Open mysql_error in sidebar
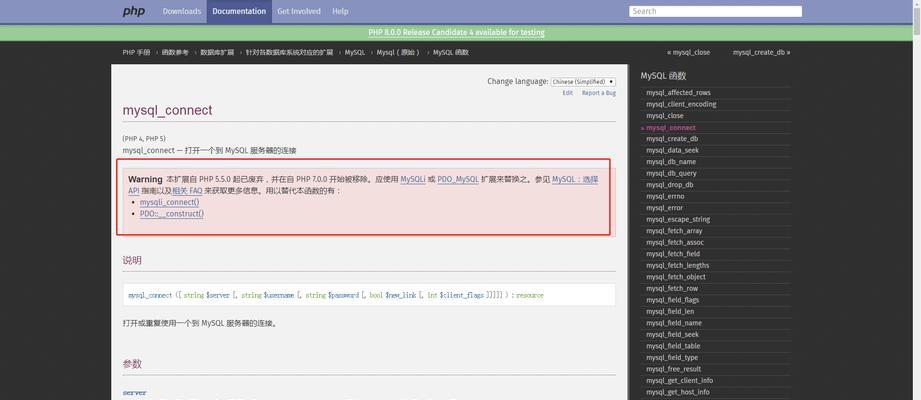The image size is (921, 400). pyautogui.click(x=664, y=208)
